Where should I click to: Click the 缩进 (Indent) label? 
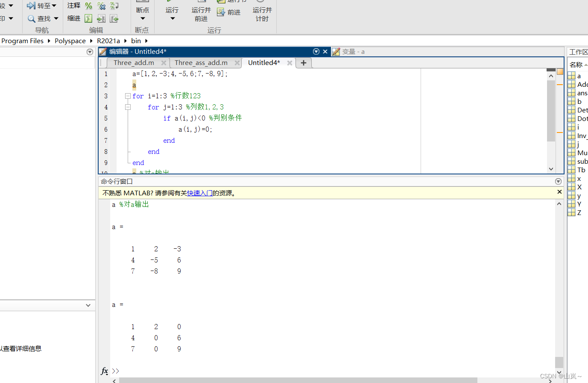(74, 18)
